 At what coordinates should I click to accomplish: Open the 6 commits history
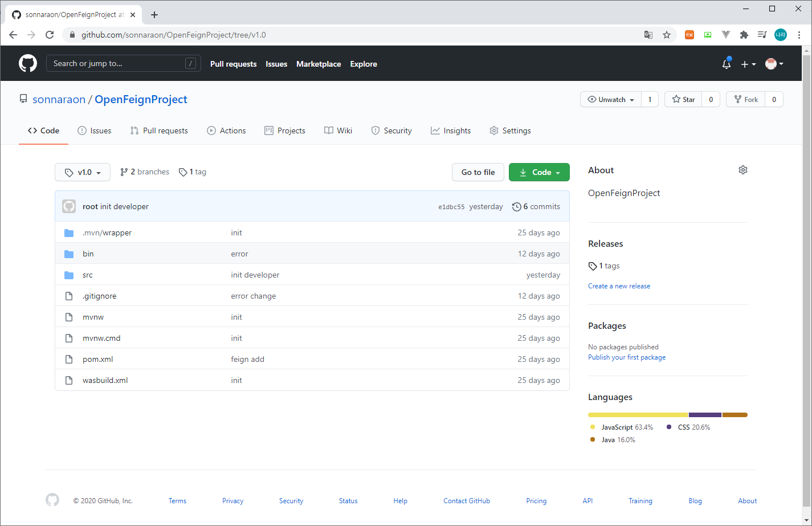point(536,206)
